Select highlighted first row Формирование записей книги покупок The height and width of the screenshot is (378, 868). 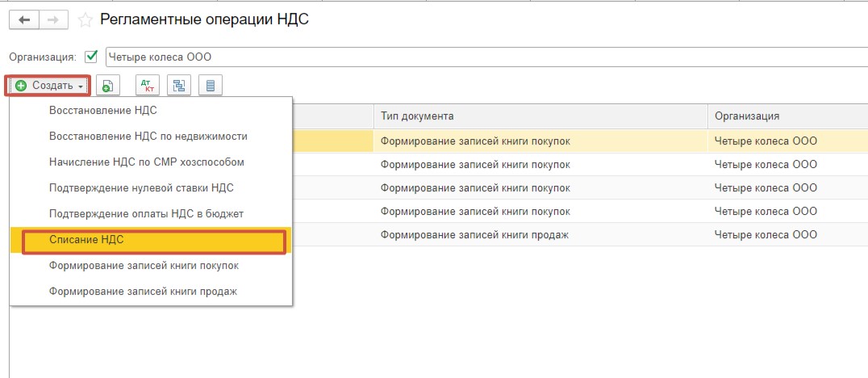click(579, 141)
